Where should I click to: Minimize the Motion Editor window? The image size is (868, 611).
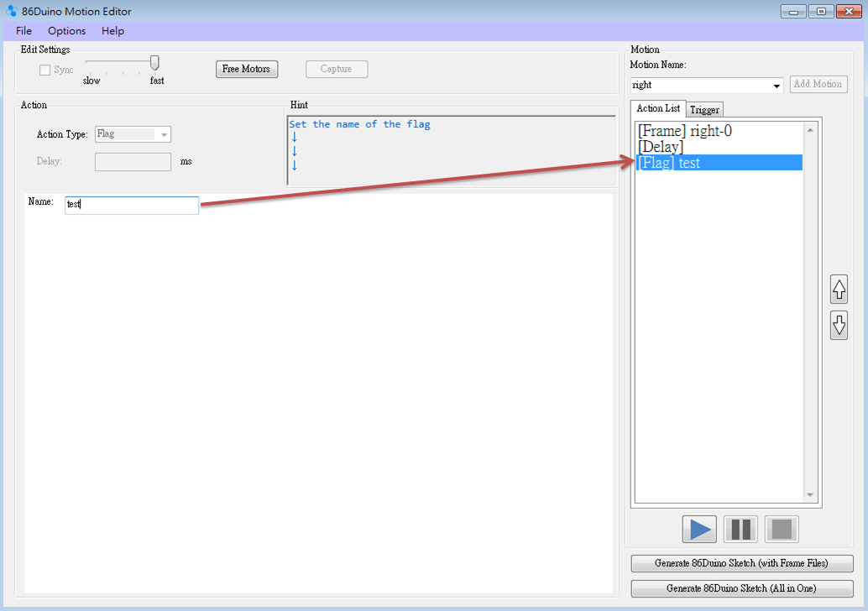[x=793, y=11]
